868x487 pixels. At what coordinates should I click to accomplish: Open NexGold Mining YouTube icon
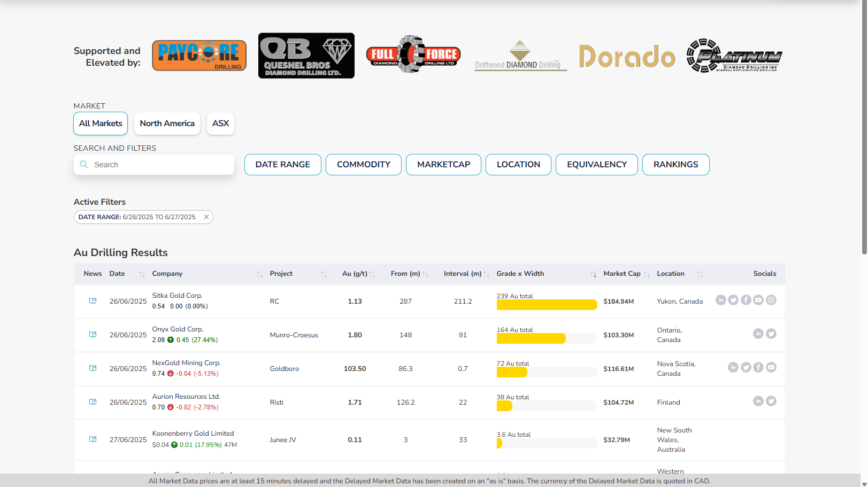point(771,367)
